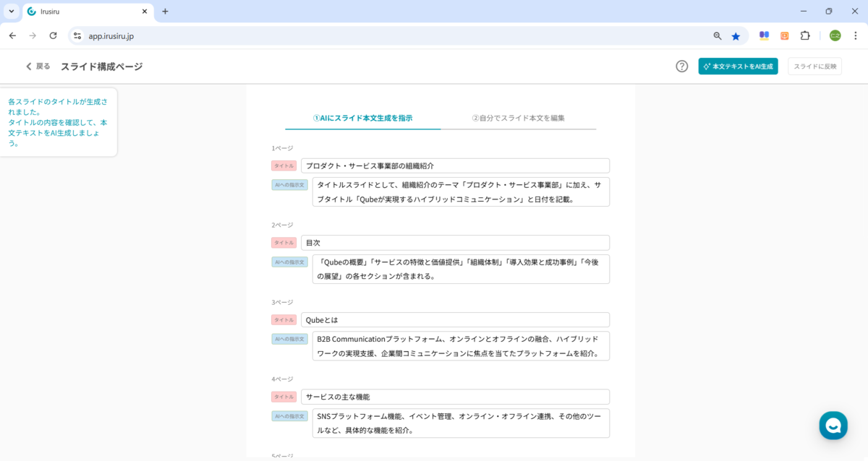Switch to ①AIにスライド本文生成を指示 tab
Image resolution: width=868 pixels, height=461 pixels.
362,118
